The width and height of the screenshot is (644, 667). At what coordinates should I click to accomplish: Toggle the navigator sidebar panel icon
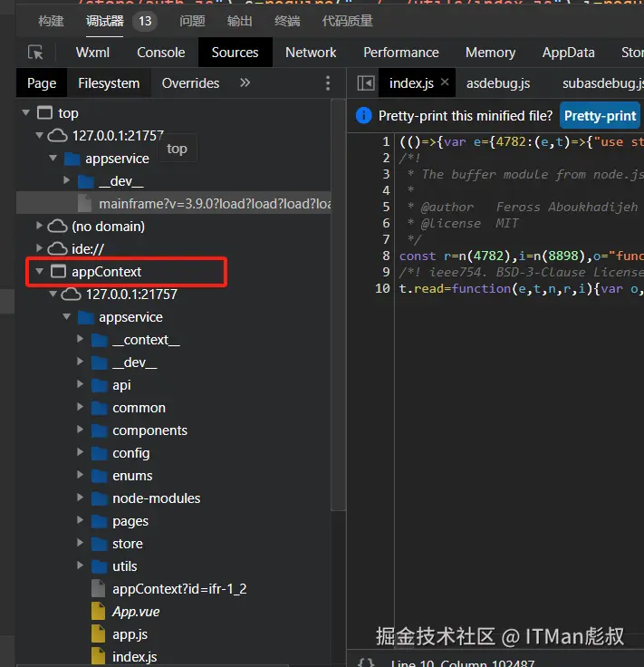(366, 83)
